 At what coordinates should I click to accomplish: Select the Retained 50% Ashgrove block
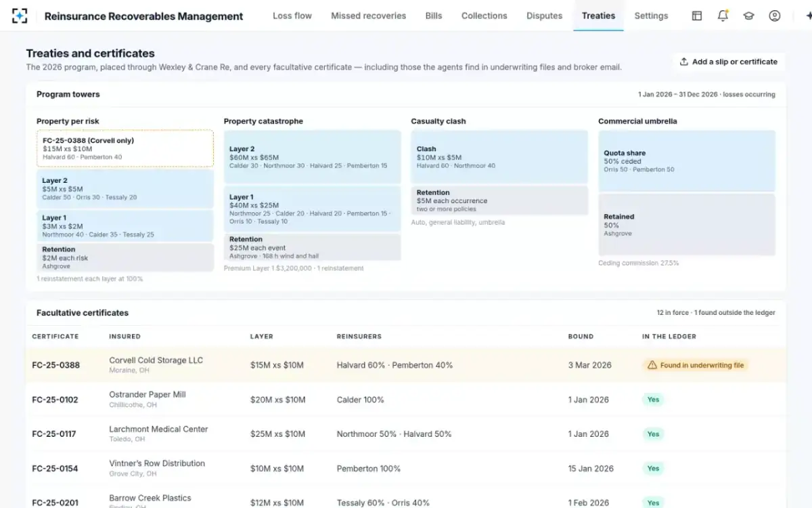coord(687,225)
